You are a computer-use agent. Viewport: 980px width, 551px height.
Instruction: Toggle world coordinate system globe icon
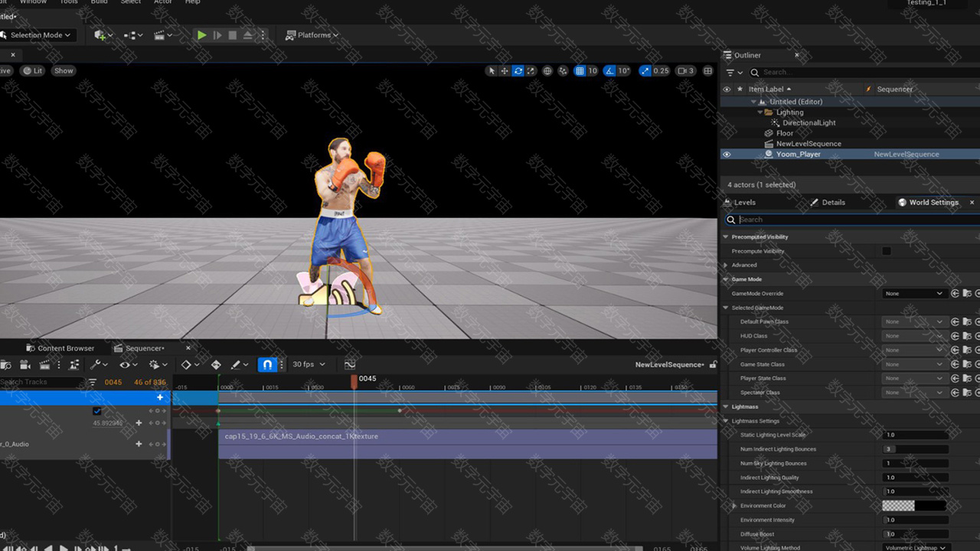coord(547,70)
